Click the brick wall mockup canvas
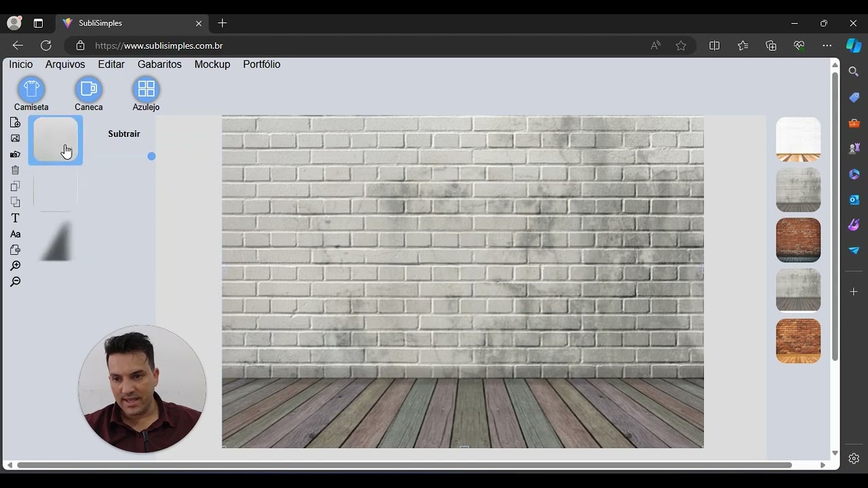868x488 pixels. pyautogui.click(x=462, y=282)
